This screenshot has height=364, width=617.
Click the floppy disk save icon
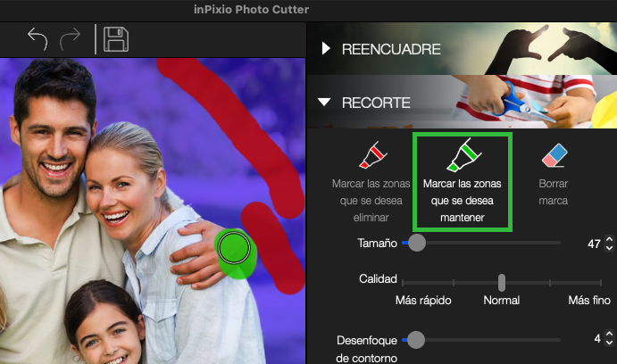click(116, 39)
